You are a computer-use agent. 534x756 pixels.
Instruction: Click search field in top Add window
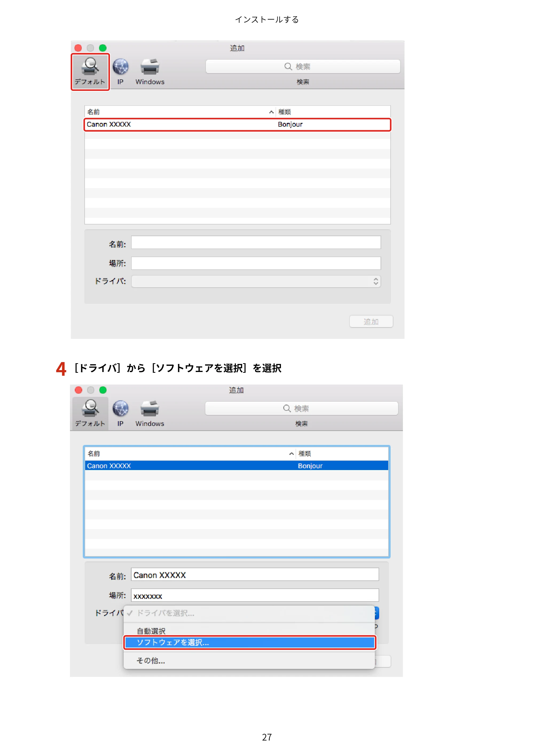[x=303, y=67]
